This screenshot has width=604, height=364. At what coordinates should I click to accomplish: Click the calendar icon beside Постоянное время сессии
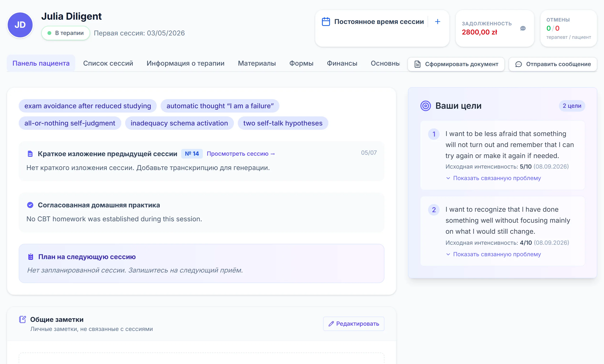click(326, 22)
